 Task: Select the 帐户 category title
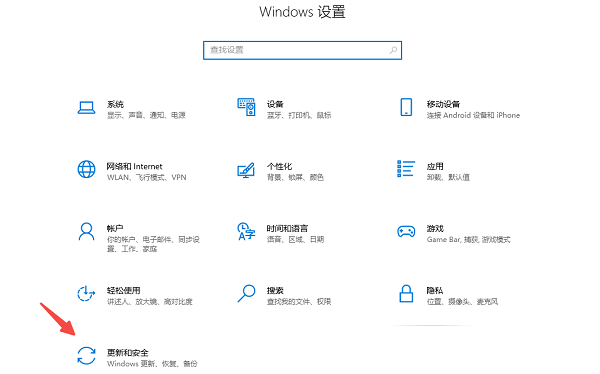115,229
